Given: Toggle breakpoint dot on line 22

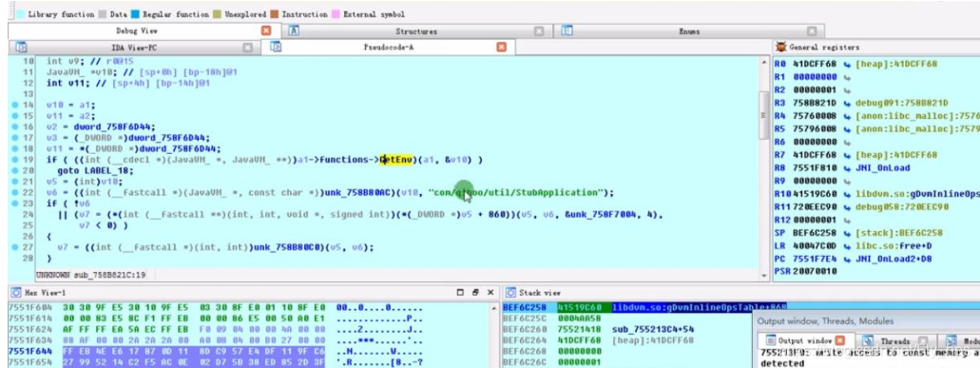Looking at the screenshot, I should (x=14, y=192).
